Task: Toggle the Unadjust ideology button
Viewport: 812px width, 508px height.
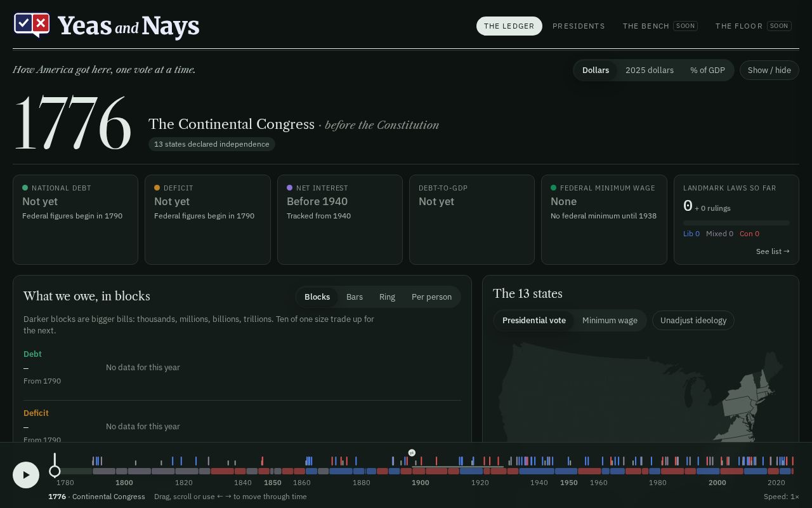Action: pos(693,320)
